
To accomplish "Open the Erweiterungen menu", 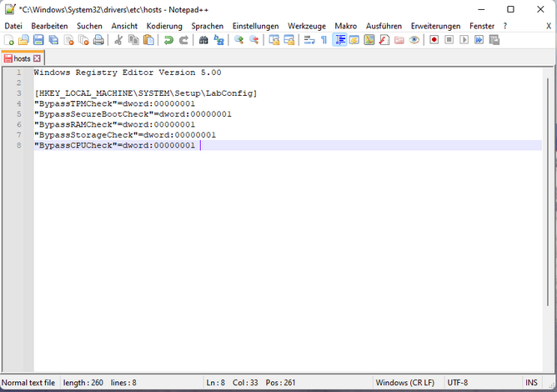I will coord(435,26).
